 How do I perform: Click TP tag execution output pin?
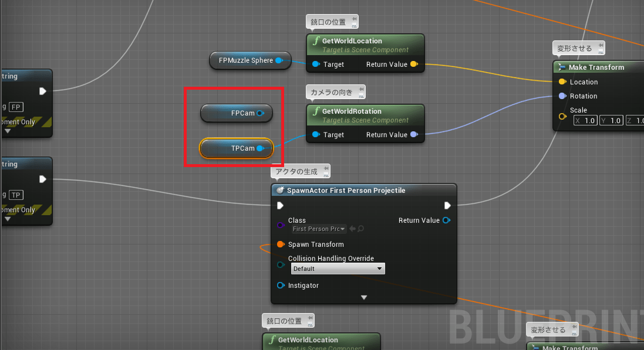click(43, 179)
